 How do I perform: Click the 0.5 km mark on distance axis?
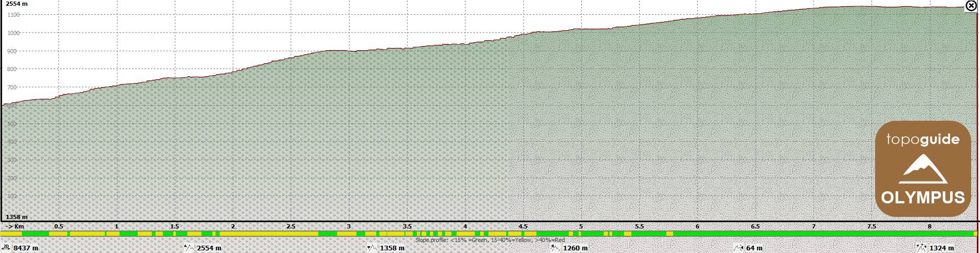pos(58,226)
